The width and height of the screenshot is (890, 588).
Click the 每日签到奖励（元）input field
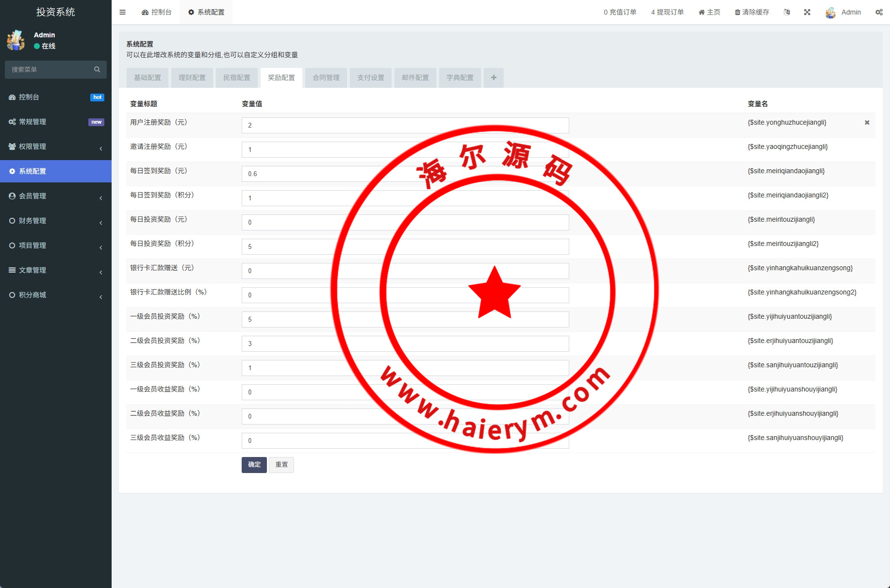tap(311, 174)
